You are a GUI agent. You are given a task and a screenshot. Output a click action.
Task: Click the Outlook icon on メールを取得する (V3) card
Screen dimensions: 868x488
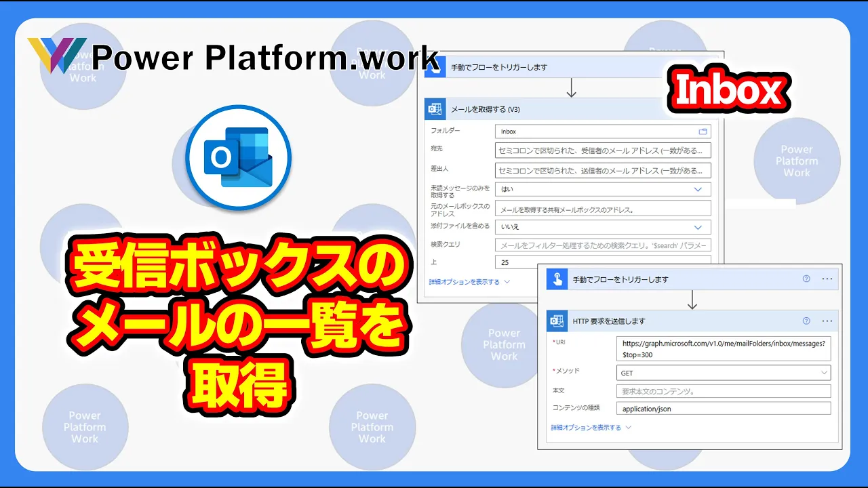(434, 108)
